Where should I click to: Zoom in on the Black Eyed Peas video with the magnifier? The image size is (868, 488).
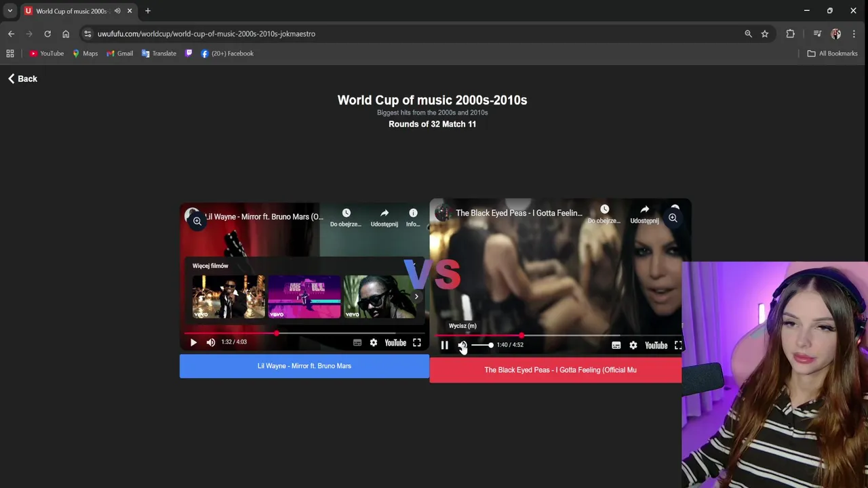click(x=673, y=218)
